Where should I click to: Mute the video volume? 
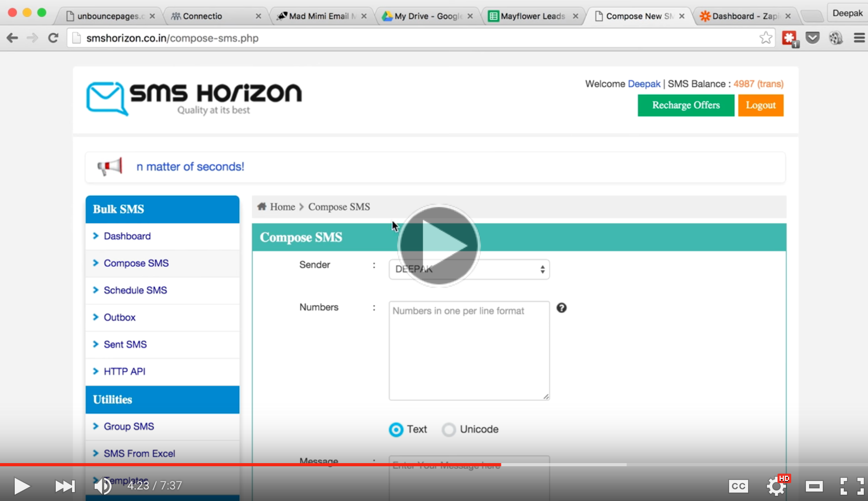point(103,486)
